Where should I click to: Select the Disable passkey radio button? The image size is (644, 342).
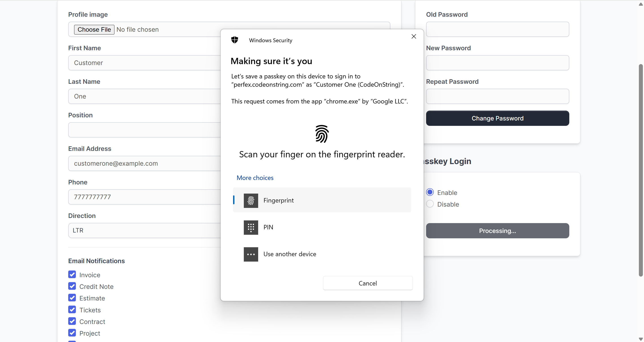click(x=430, y=204)
